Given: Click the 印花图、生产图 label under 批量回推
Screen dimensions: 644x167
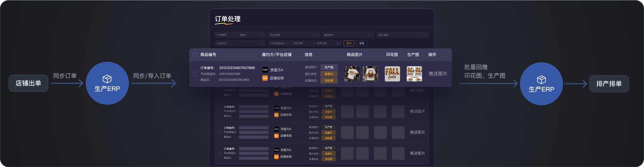Looking at the screenshot, I should tap(485, 76).
